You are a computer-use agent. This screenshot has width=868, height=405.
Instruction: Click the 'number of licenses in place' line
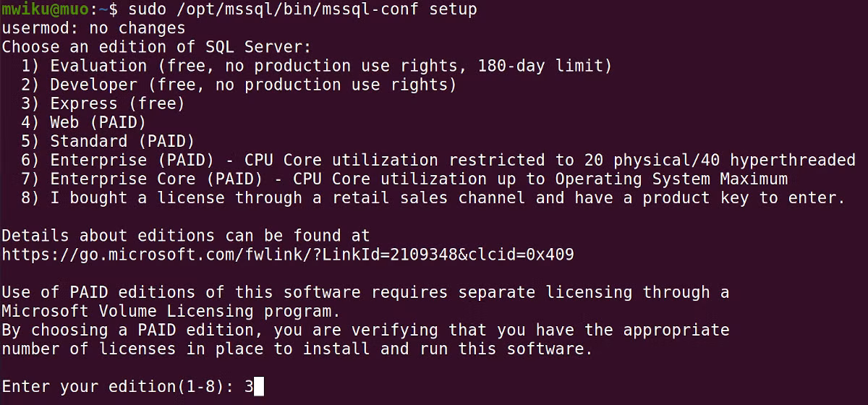pyautogui.click(x=297, y=349)
